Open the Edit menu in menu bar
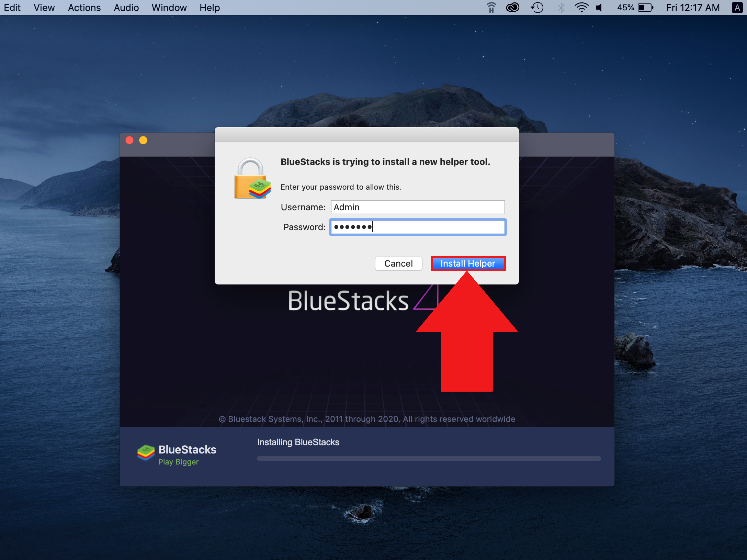This screenshot has width=747, height=560. click(x=12, y=7)
